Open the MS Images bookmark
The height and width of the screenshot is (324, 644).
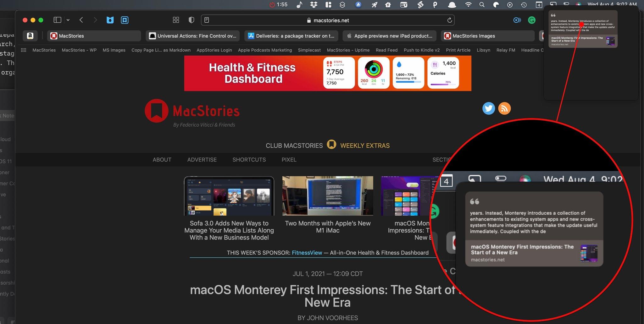coord(114,50)
